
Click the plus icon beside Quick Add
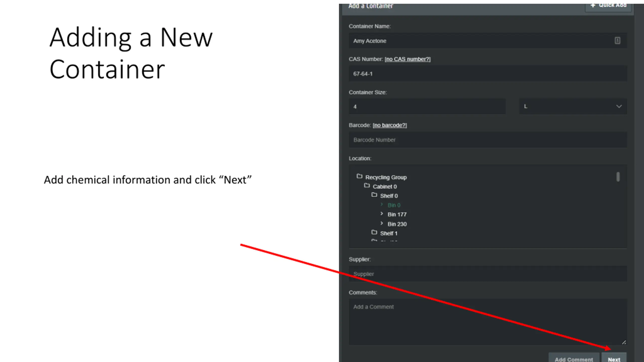pos(593,5)
